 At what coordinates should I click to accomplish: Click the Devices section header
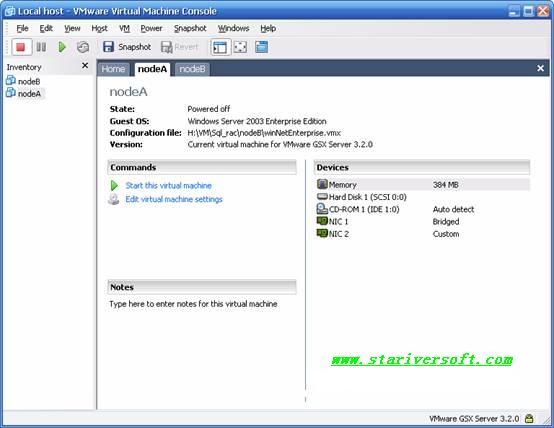(x=422, y=167)
